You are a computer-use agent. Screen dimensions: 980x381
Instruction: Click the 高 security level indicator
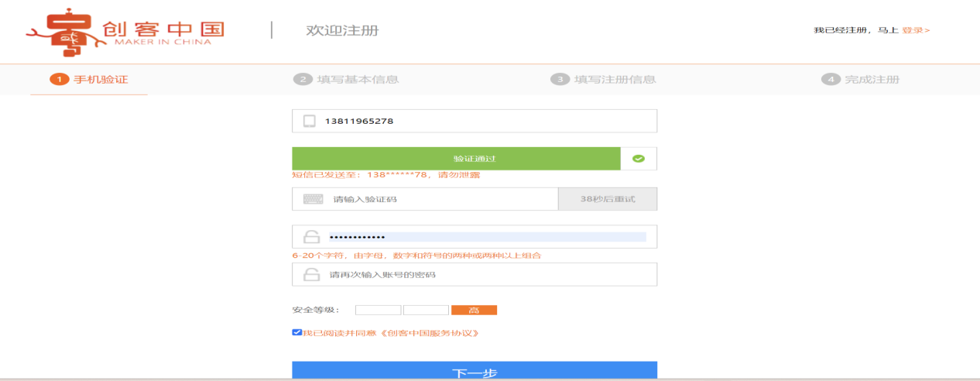474,310
